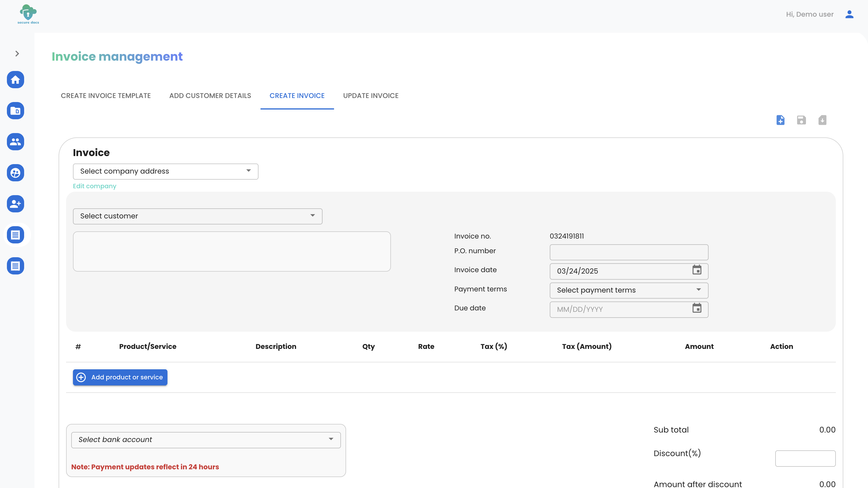
Task: Open the users group sidebar icon
Action: [16, 142]
